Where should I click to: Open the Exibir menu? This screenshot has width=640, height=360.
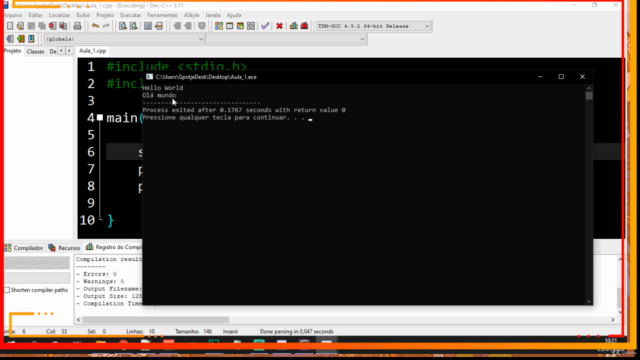[x=83, y=15]
